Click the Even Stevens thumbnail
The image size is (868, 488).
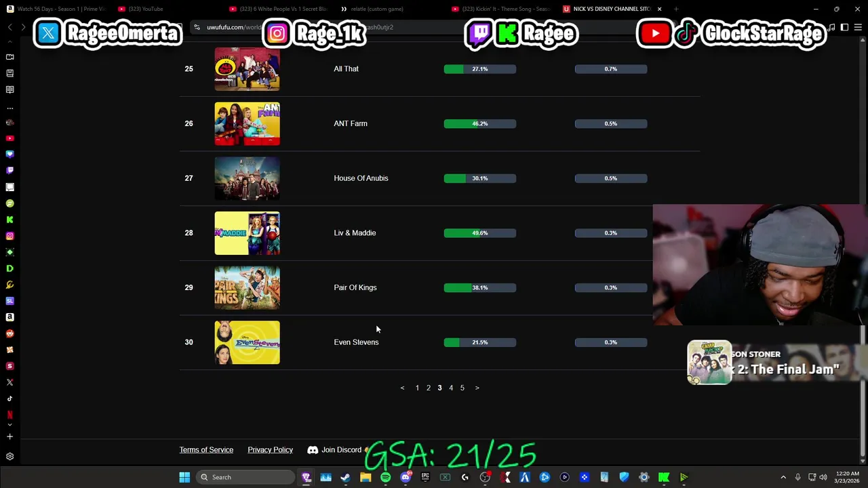(x=247, y=342)
